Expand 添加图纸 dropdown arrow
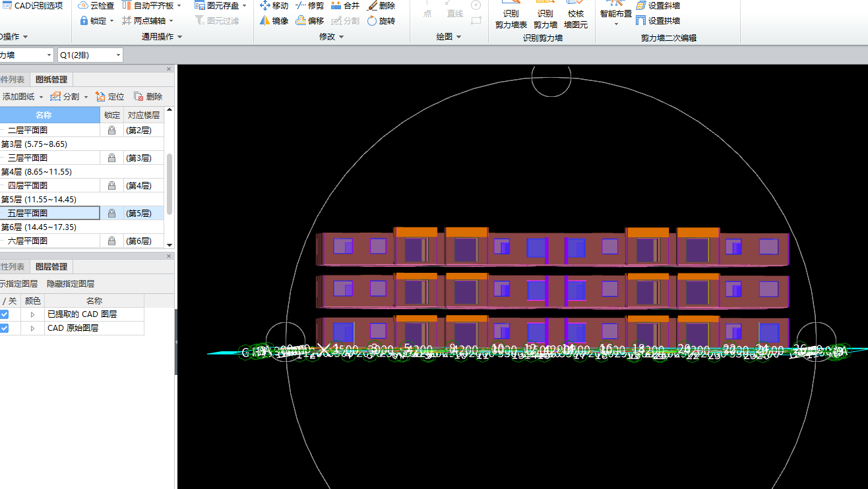Viewport: 868px width, 489px height. 42,97
